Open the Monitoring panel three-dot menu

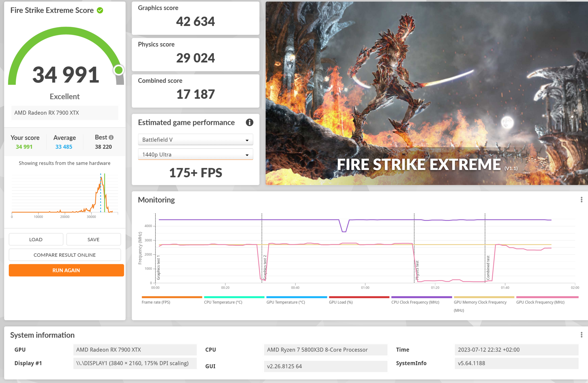point(581,200)
